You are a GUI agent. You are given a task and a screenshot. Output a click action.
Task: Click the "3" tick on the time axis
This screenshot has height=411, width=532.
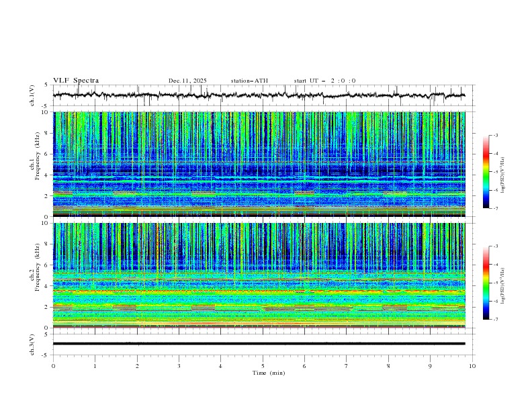(x=179, y=366)
